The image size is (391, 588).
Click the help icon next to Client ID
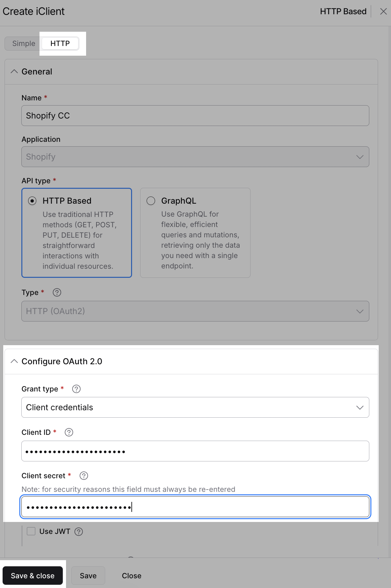(x=69, y=432)
